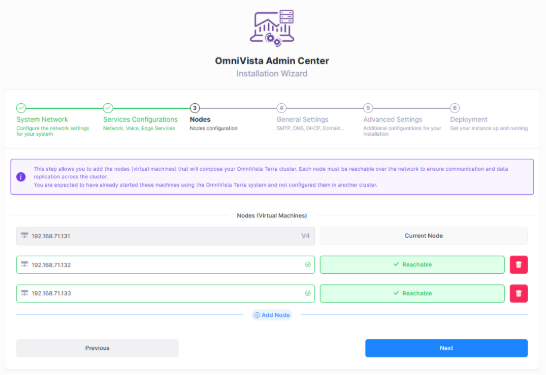This screenshot has width=546, height=375.
Task: Click the Installation Wizard subtitle
Action: 272,73
